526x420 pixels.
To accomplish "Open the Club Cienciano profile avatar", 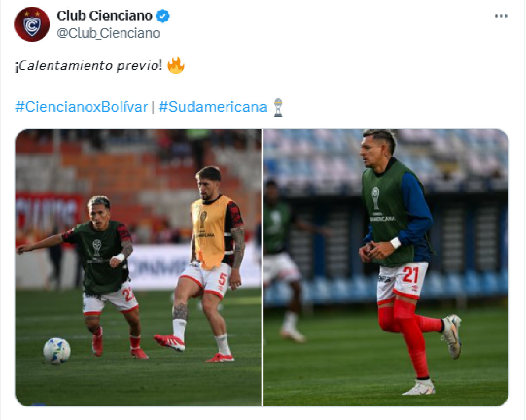I will coord(32,24).
